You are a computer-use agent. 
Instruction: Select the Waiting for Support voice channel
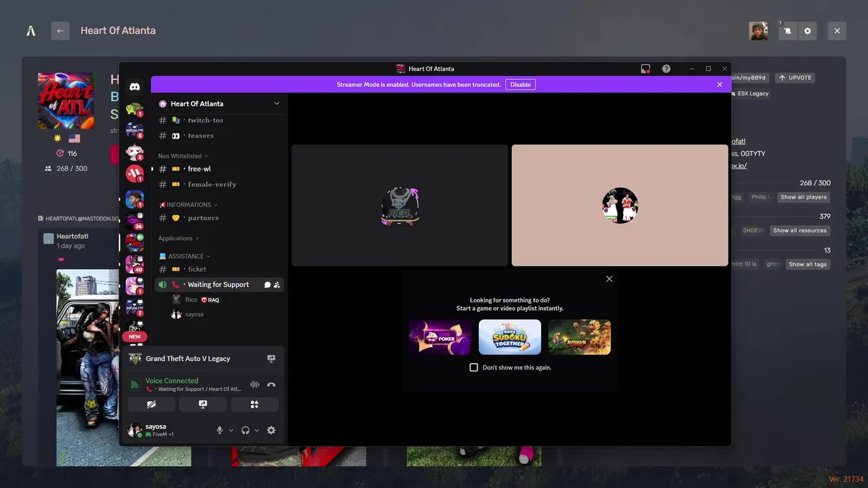point(218,285)
